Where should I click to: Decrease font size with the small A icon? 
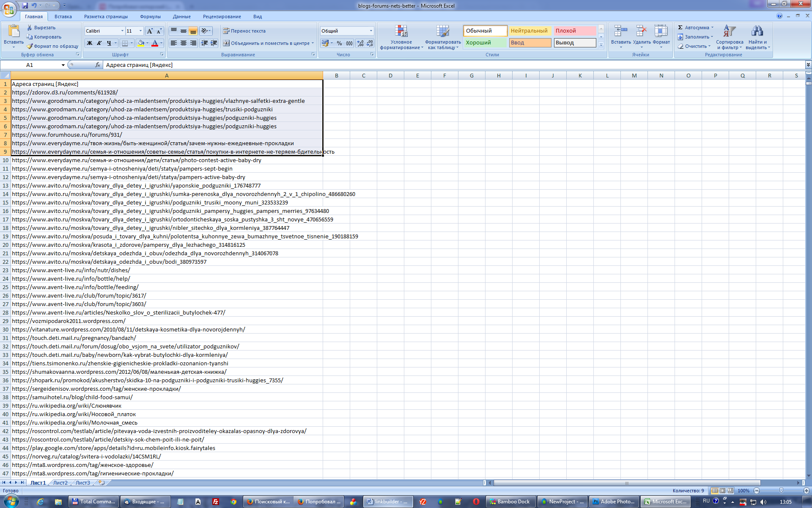point(159,31)
